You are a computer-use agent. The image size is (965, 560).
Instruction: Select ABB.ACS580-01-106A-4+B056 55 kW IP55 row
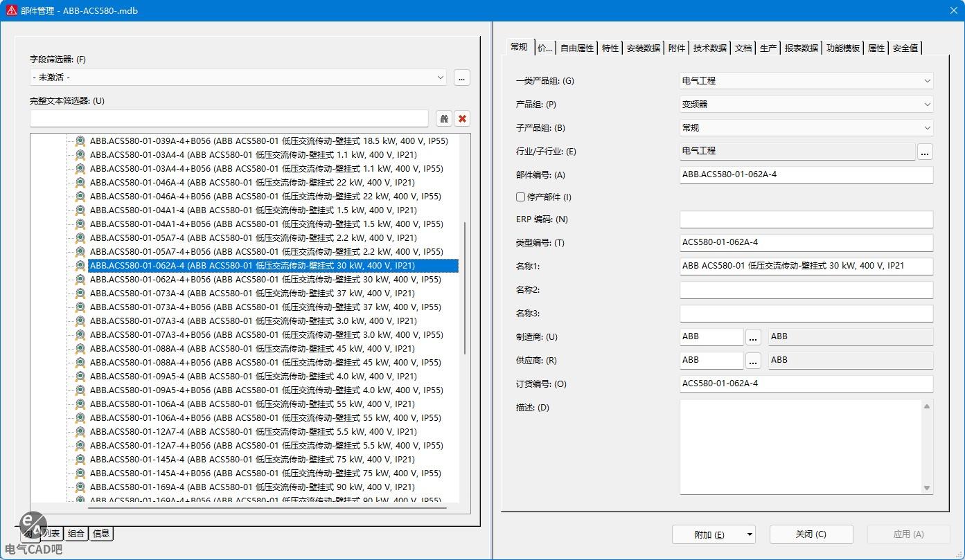[265, 418]
